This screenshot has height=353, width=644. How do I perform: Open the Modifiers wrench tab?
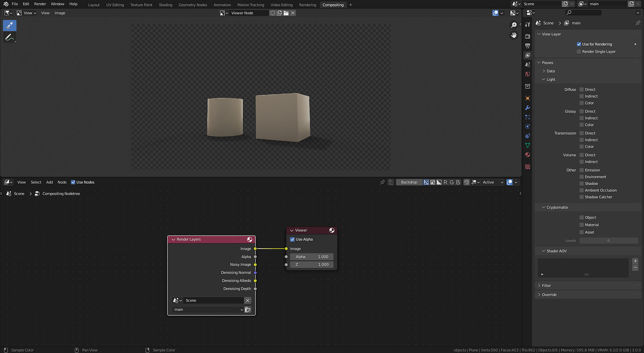pyautogui.click(x=527, y=108)
